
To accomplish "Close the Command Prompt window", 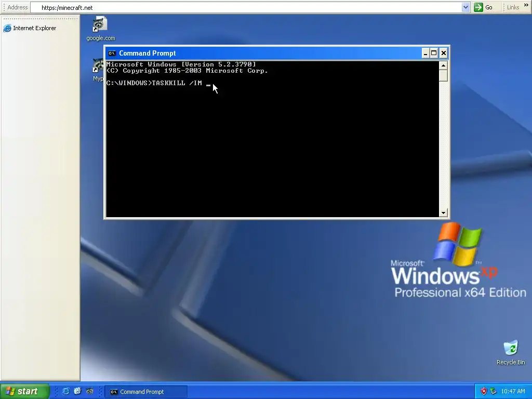I will click(444, 54).
